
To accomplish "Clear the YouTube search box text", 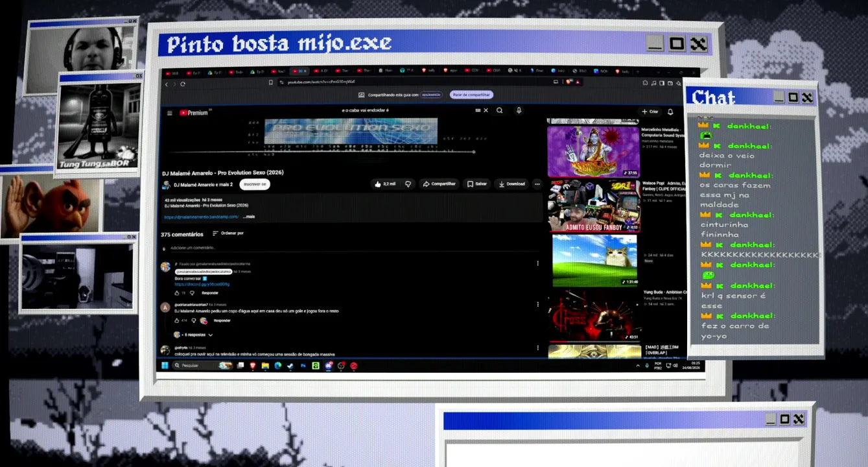I will point(486,110).
